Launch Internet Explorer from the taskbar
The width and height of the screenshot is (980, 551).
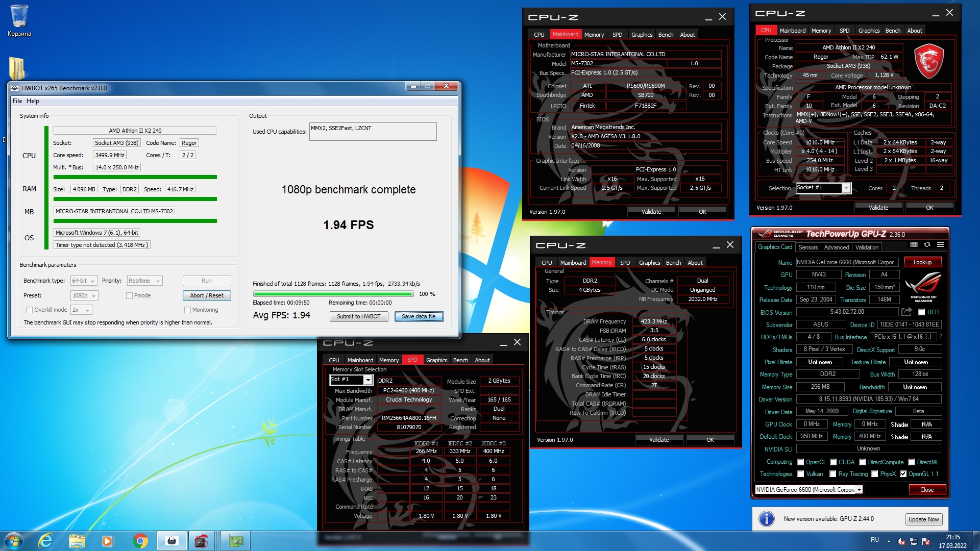click(x=45, y=541)
